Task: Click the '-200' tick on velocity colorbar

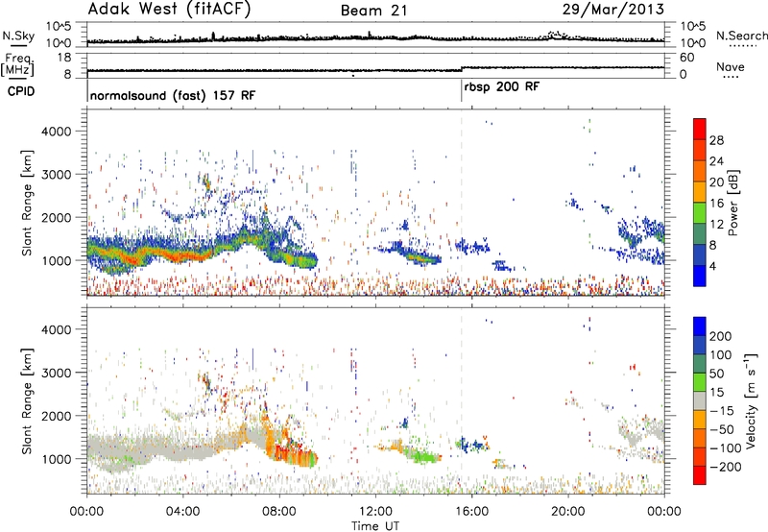Action: pyautogui.click(x=726, y=467)
